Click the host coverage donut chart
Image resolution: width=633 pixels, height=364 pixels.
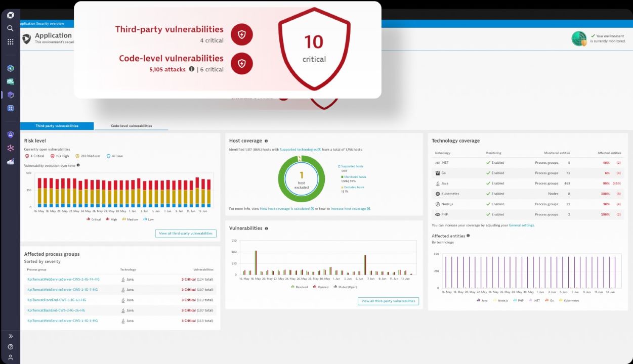301,179
